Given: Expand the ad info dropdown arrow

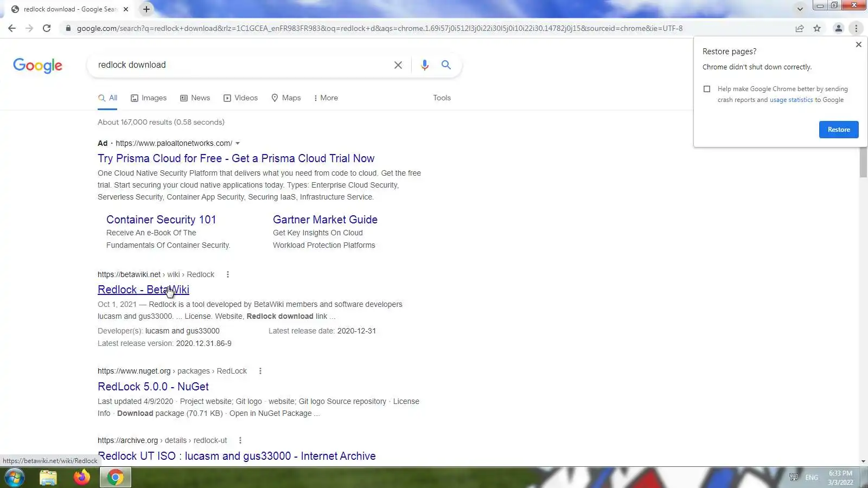Looking at the screenshot, I should tap(238, 144).
